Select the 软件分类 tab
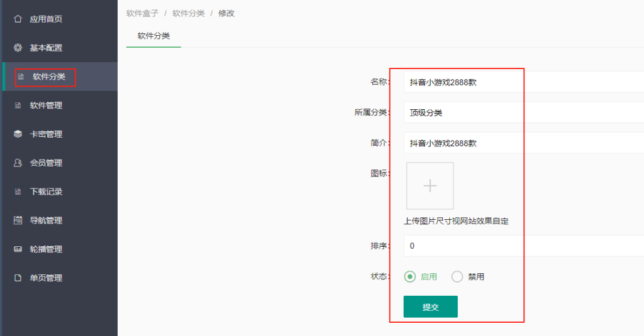The height and width of the screenshot is (336, 644). [x=153, y=36]
